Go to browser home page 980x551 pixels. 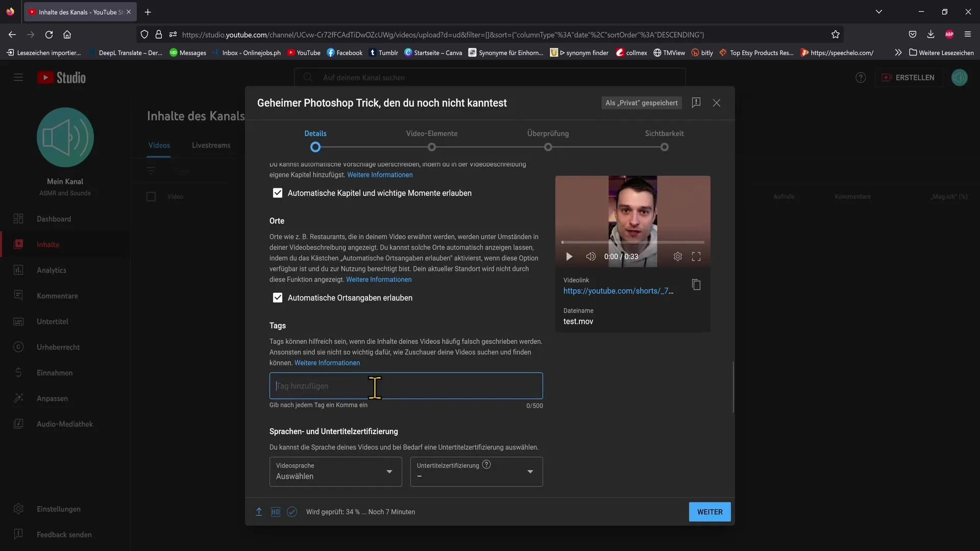coord(67,35)
